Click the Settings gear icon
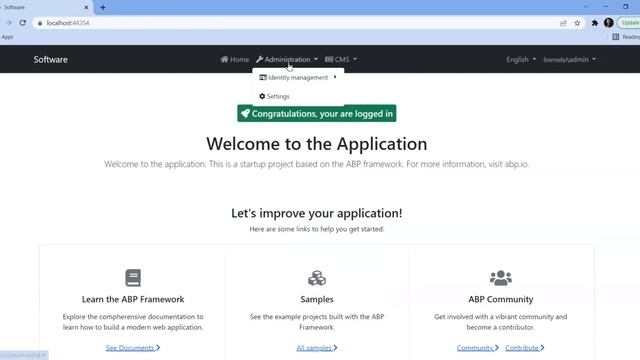 click(x=262, y=96)
